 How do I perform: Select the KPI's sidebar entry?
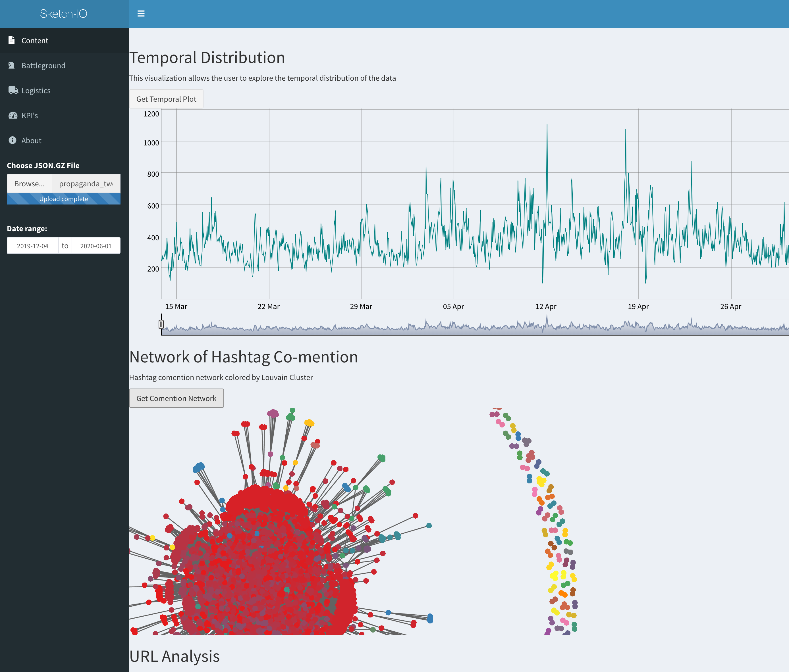30,116
